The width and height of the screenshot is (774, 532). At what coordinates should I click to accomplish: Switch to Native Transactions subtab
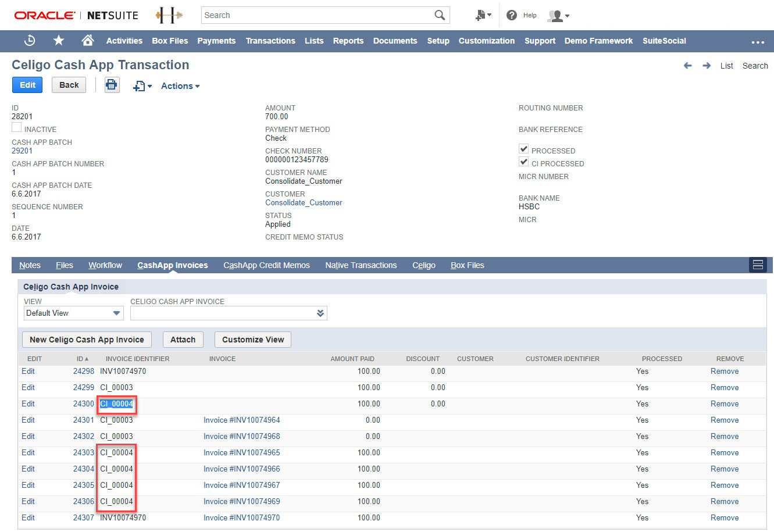[x=361, y=265]
